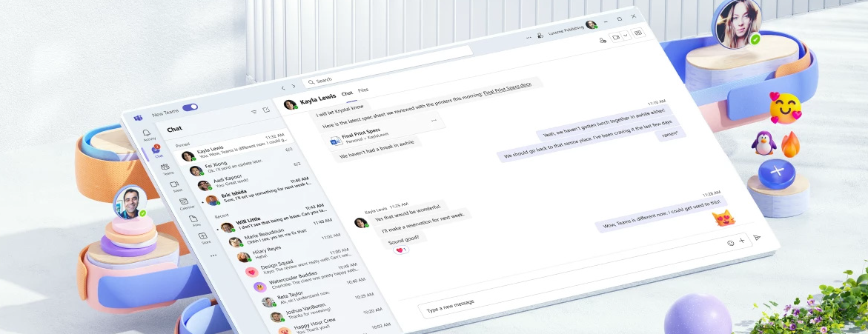
Task: Click the Microsoft Teams logo icon
Action: click(138, 117)
